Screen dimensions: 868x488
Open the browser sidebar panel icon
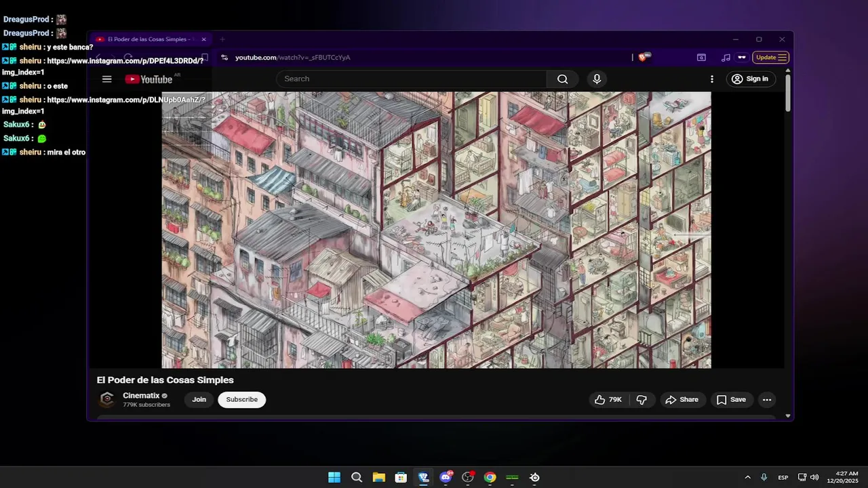701,58
